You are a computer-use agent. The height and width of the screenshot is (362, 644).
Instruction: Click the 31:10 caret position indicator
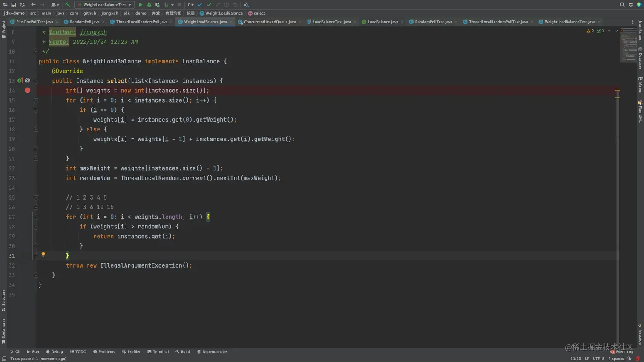575,359
